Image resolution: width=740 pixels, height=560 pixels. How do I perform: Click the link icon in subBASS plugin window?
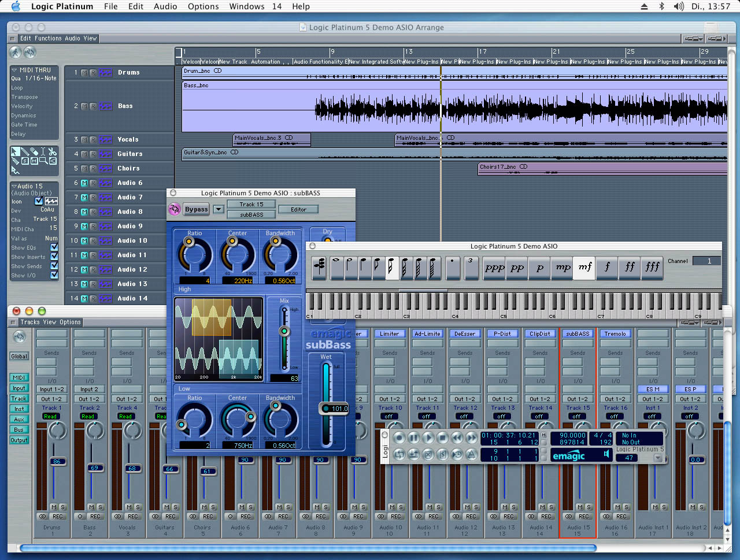tap(174, 209)
